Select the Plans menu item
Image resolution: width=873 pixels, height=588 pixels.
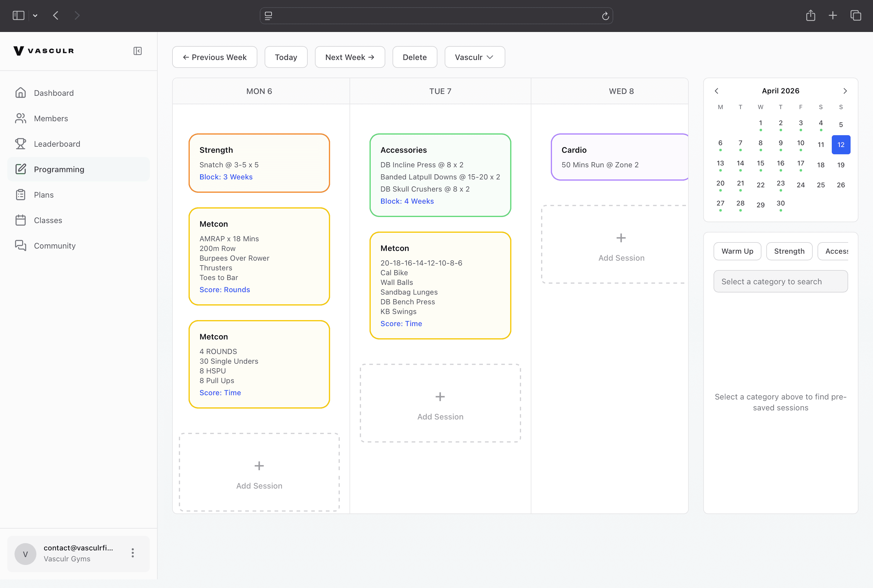coord(44,195)
